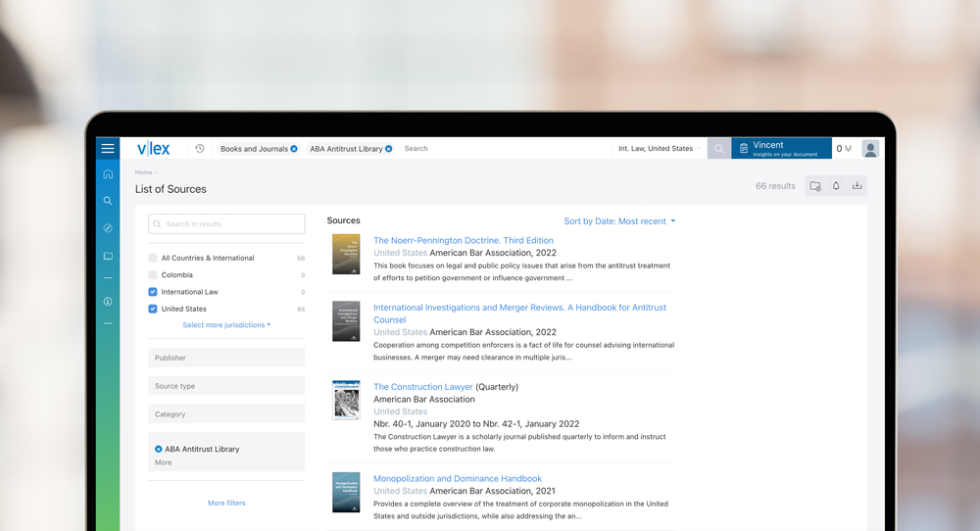The width and height of the screenshot is (980, 531).
Task: Click the Vincent insights button
Action: coord(781,149)
